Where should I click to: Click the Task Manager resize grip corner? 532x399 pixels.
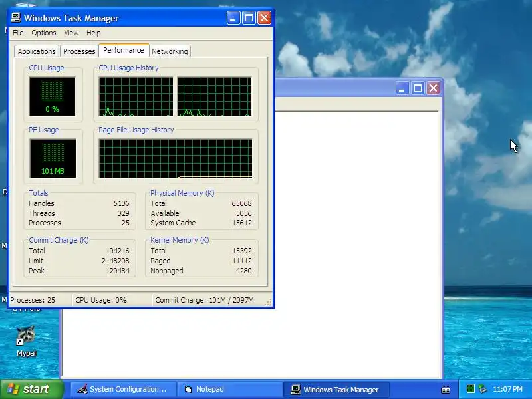tap(269, 302)
